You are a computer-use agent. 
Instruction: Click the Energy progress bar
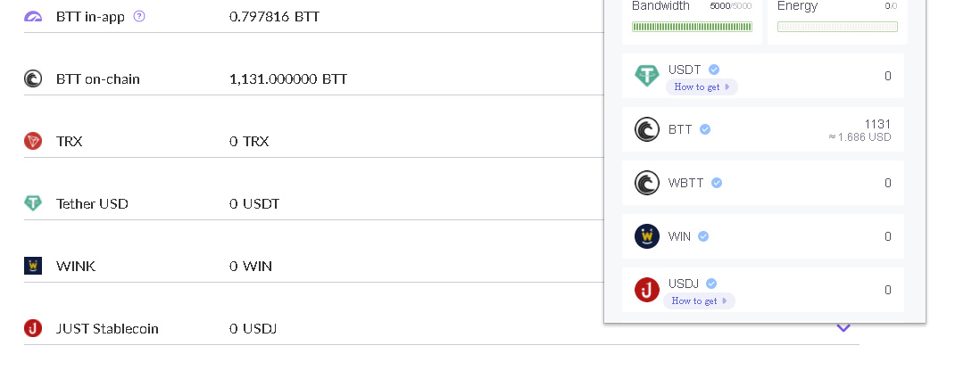837,27
